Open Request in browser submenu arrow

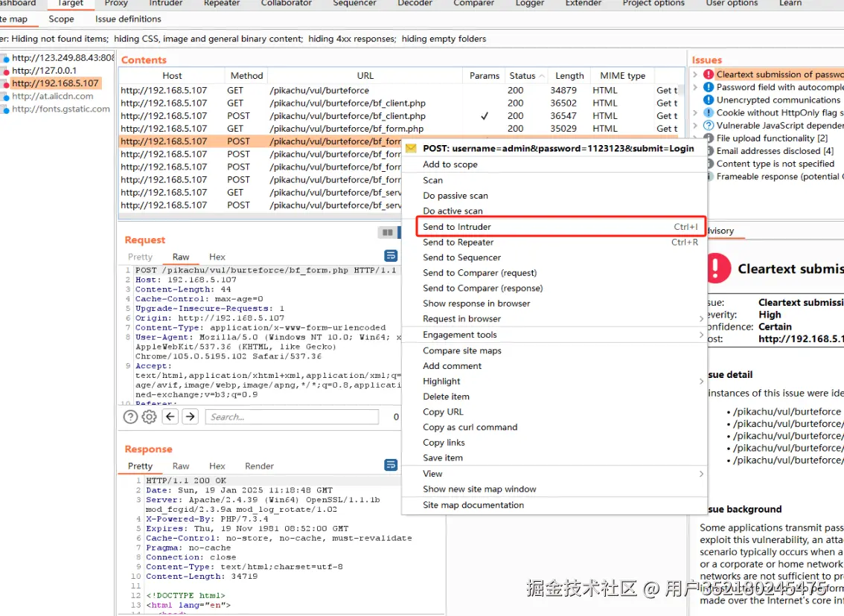click(x=701, y=318)
